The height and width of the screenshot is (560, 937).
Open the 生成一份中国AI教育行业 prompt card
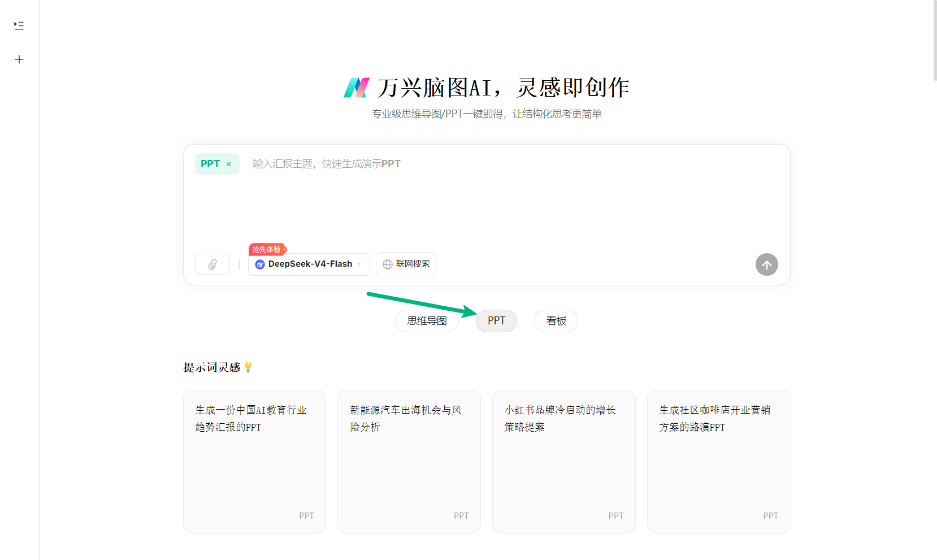(254, 462)
